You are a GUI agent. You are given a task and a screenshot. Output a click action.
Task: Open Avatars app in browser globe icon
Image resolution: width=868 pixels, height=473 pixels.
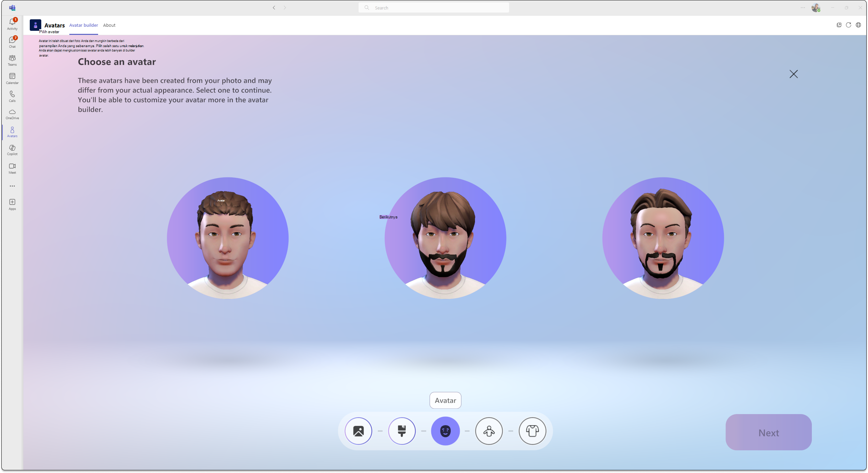858,25
